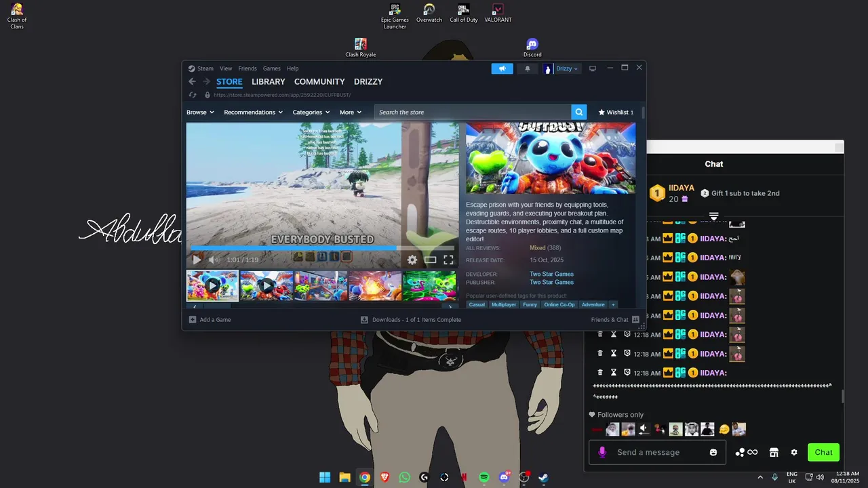Open Clash of Clans desktop shortcut
The height and width of the screenshot is (488, 868).
click(17, 16)
